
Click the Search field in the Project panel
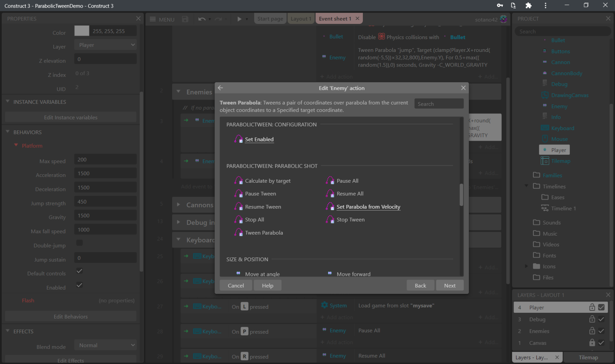[562, 31]
